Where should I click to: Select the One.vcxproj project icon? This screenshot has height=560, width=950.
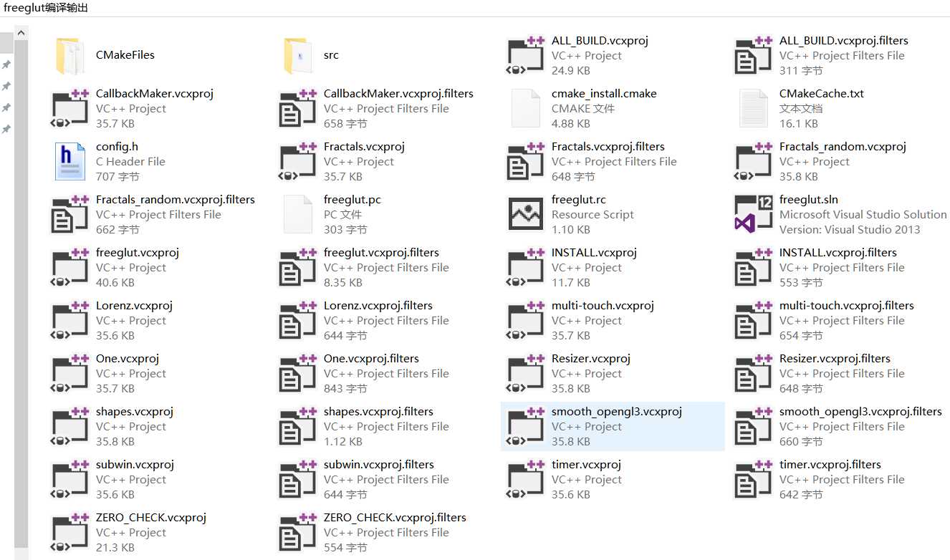(70, 374)
